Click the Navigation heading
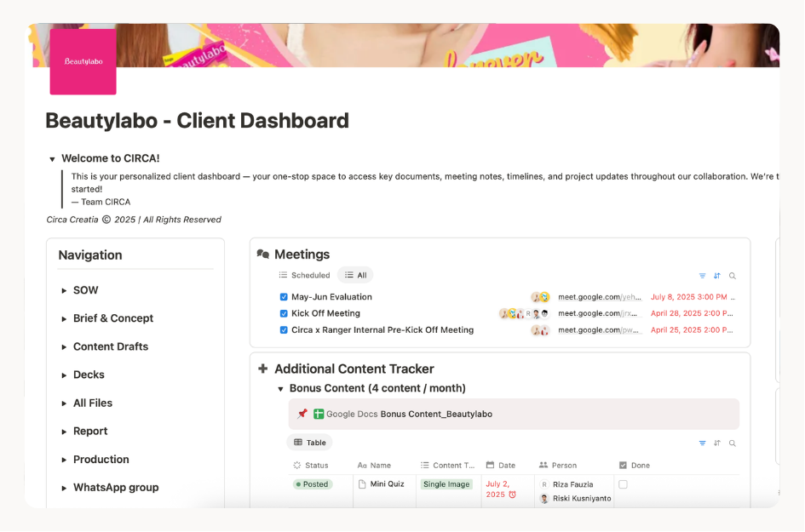Image resolution: width=805 pixels, height=532 pixels. pyautogui.click(x=90, y=255)
